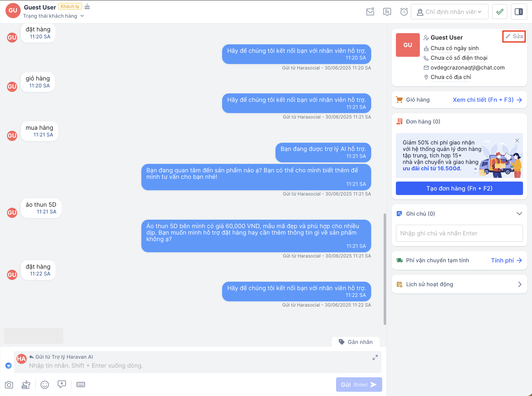This screenshot has height=396, width=532.
Task: Open Chỉ định nhân viên dropdown
Action: point(449,12)
